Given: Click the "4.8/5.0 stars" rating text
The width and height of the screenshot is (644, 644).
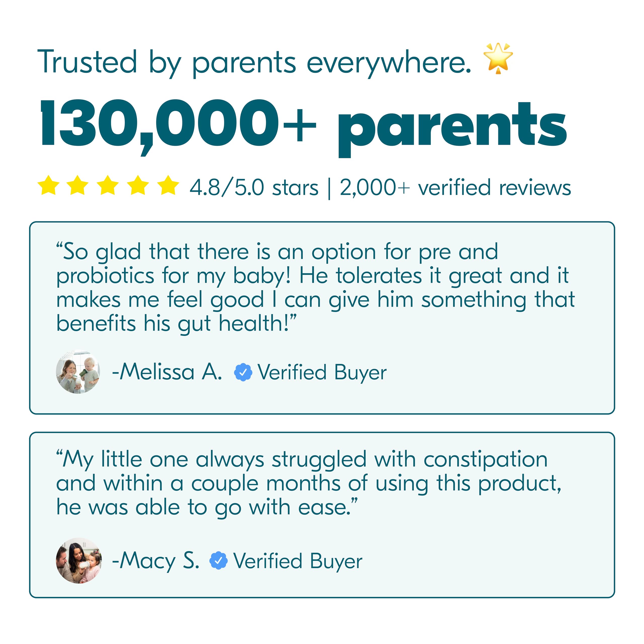Looking at the screenshot, I should [x=254, y=188].
